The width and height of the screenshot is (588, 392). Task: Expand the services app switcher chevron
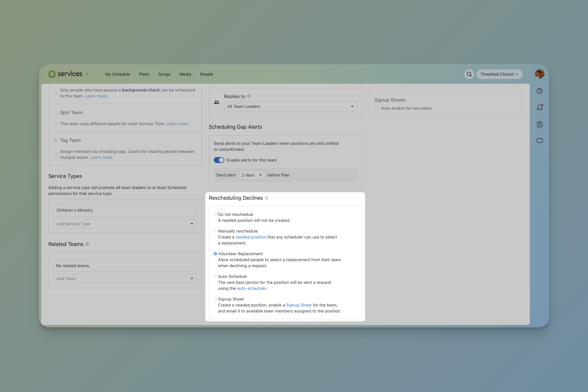[x=87, y=74]
